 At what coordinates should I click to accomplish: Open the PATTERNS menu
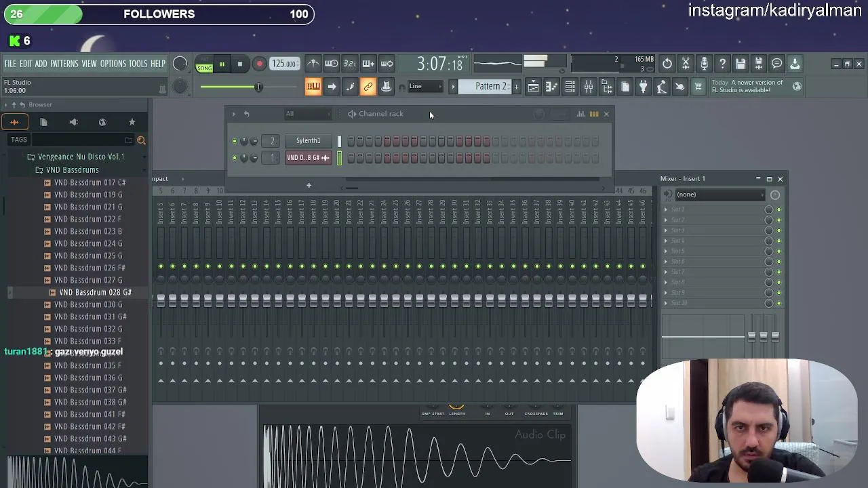pyautogui.click(x=64, y=64)
